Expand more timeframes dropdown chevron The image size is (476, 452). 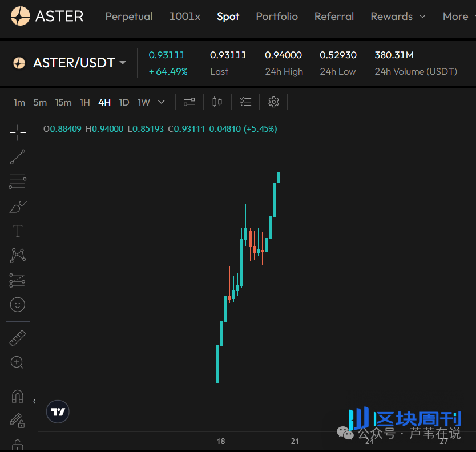pos(162,102)
